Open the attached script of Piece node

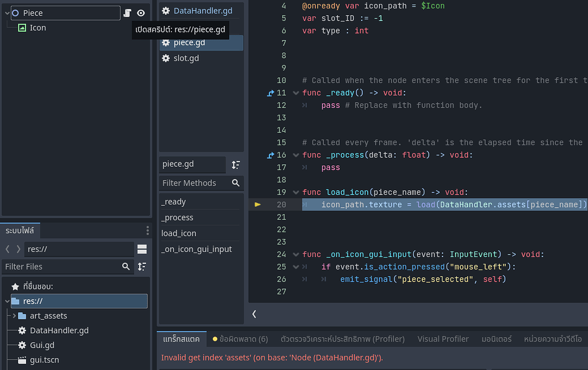126,12
